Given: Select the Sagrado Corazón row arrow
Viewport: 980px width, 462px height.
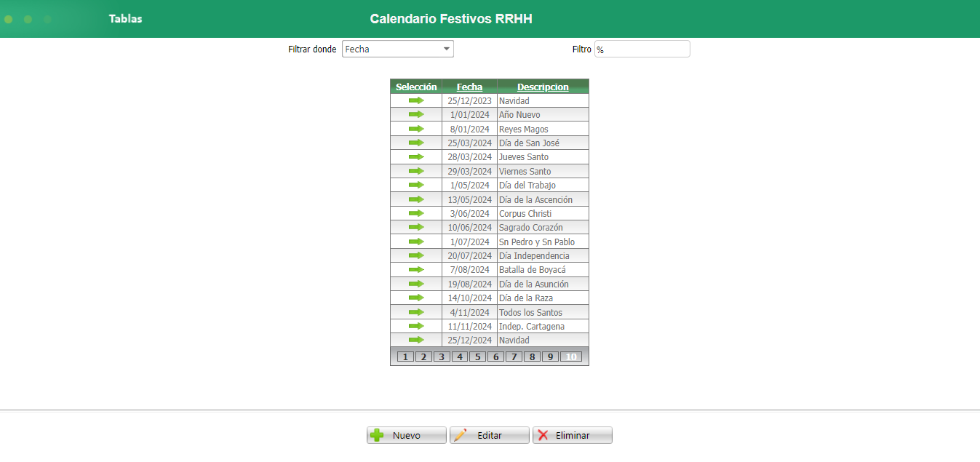Looking at the screenshot, I should tap(416, 227).
